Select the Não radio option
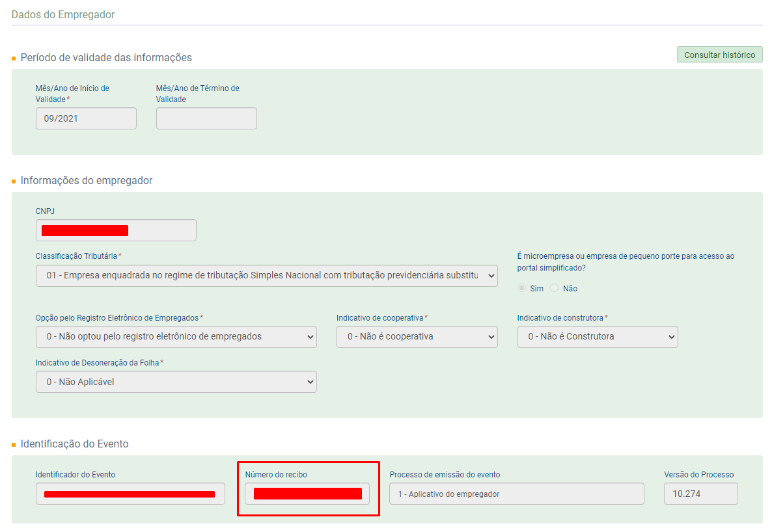Image resolution: width=772 pixels, height=532 pixels. tap(555, 288)
